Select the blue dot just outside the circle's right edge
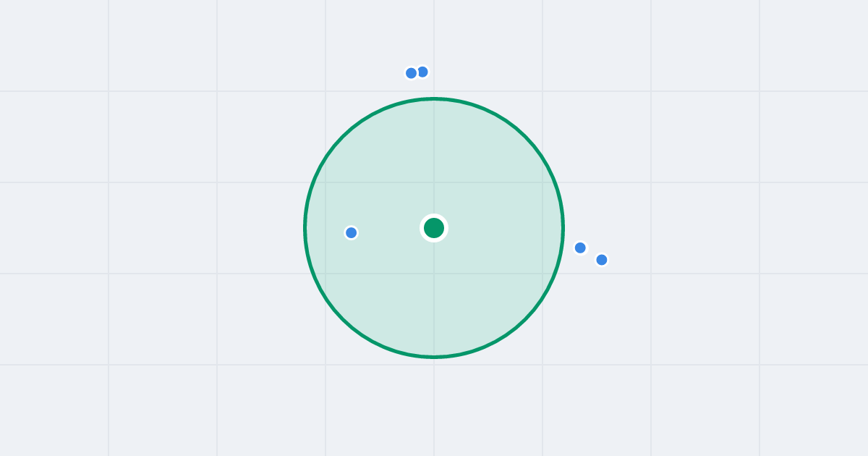This screenshot has width=868, height=456. coord(580,248)
